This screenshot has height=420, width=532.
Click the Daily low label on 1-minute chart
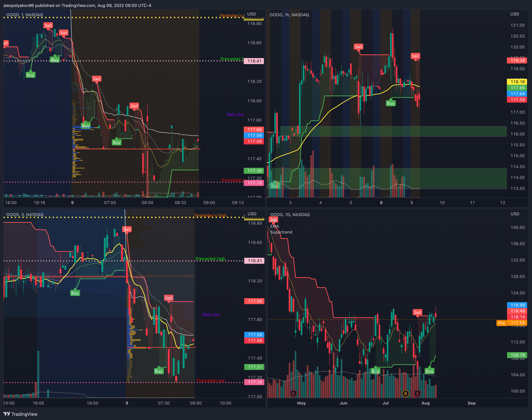(235, 114)
